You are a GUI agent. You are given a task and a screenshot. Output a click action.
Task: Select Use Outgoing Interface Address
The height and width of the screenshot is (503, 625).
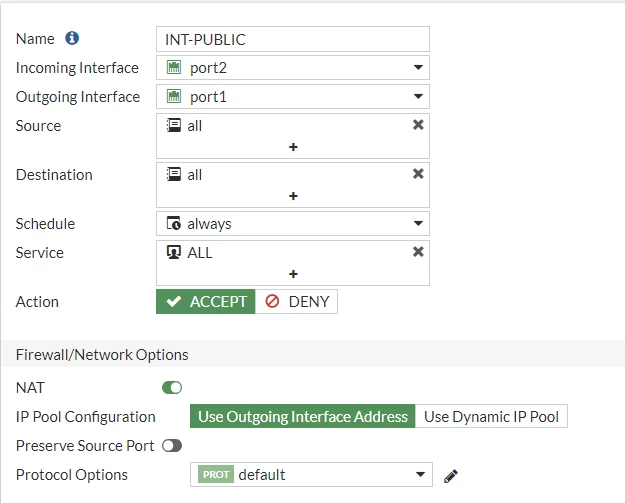point(303,417)
